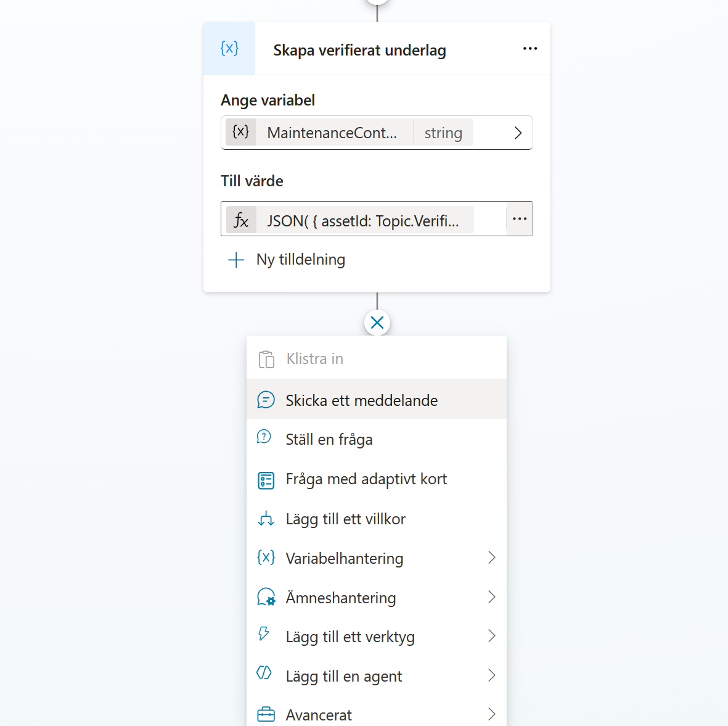
Task: Open the Ämneshantering menu entry
Action: 377,597
